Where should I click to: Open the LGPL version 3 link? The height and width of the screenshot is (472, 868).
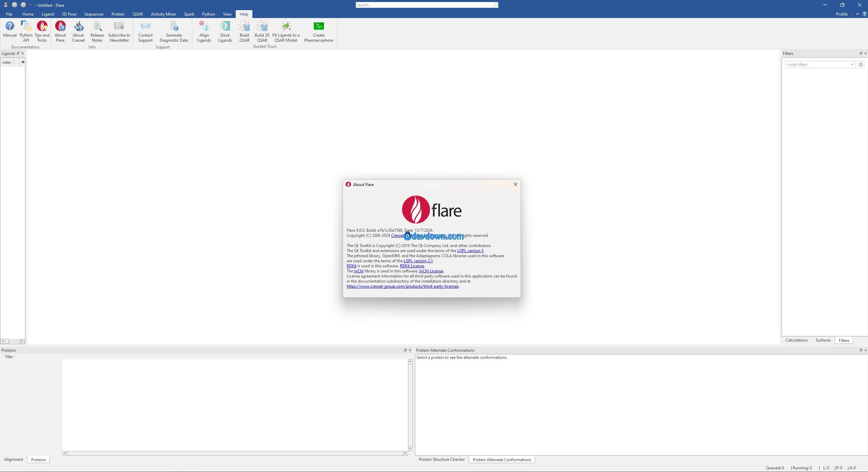(470, 251)
